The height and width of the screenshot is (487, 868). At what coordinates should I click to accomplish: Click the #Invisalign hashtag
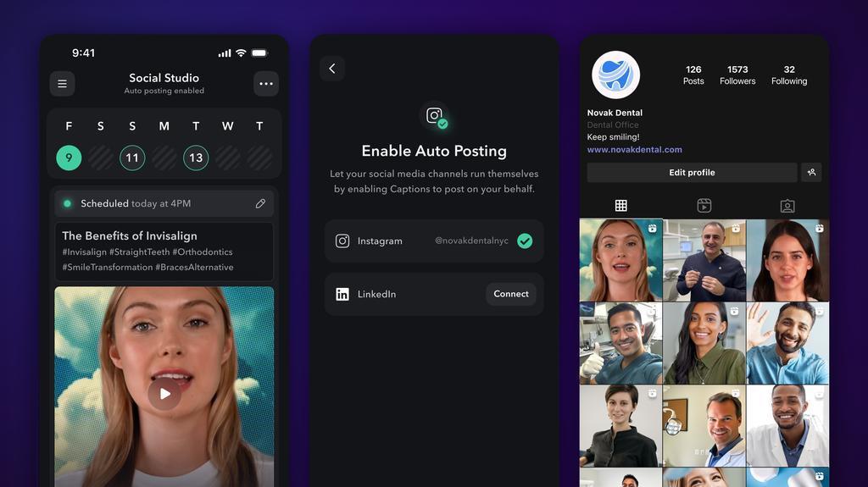click(84, 252)
